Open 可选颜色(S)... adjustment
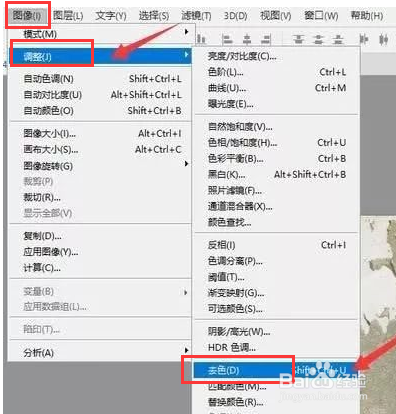 (x=277, y=309)
